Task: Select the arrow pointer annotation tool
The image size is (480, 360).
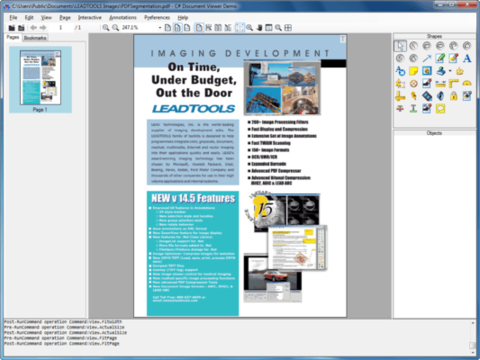Action: [x=400, y=46]
